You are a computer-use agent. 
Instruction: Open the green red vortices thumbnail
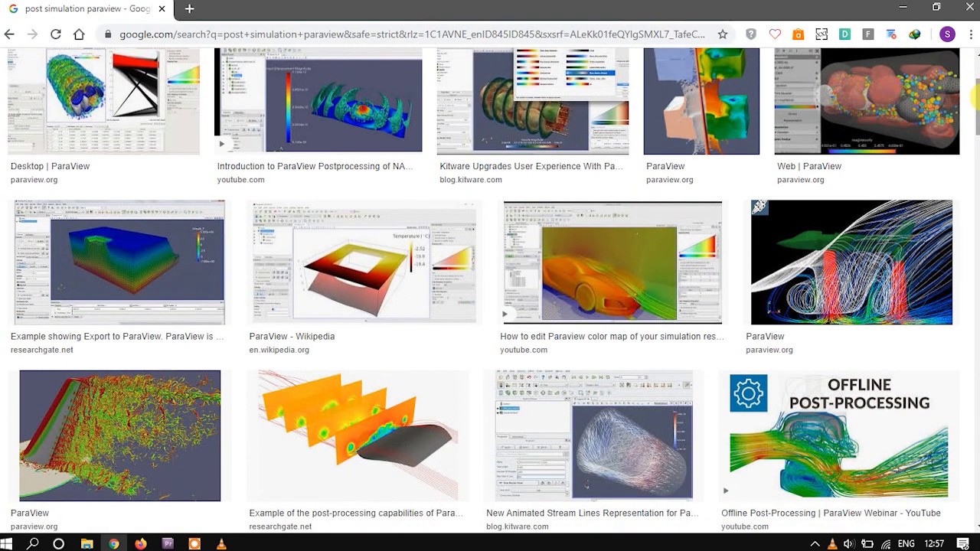pos(119,436)
